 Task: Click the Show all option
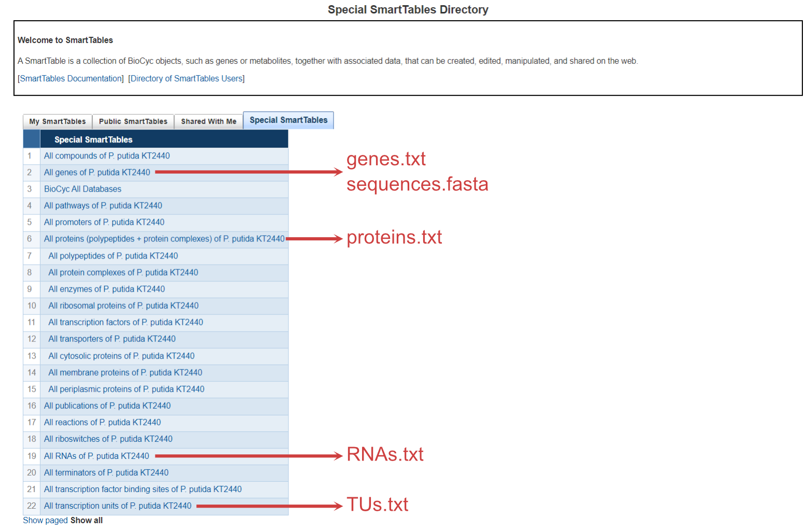(x=87, y=520)
